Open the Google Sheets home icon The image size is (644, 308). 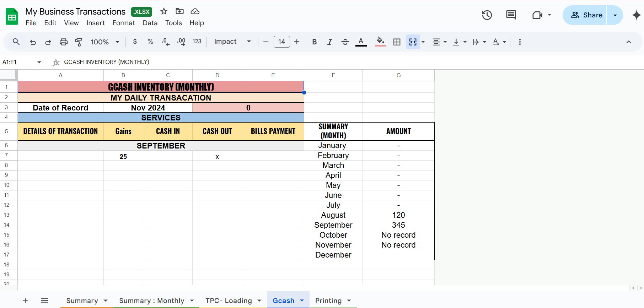[12, 16]
